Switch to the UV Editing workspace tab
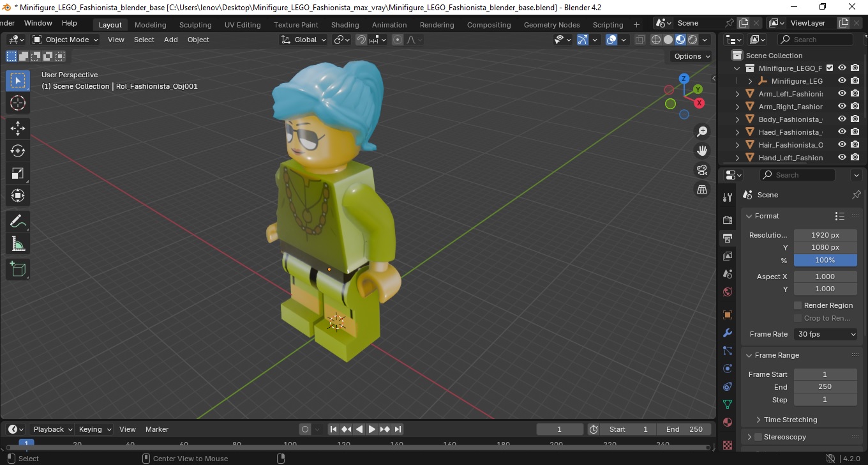This screenshot has height=465, width=868. click(243, 25)
